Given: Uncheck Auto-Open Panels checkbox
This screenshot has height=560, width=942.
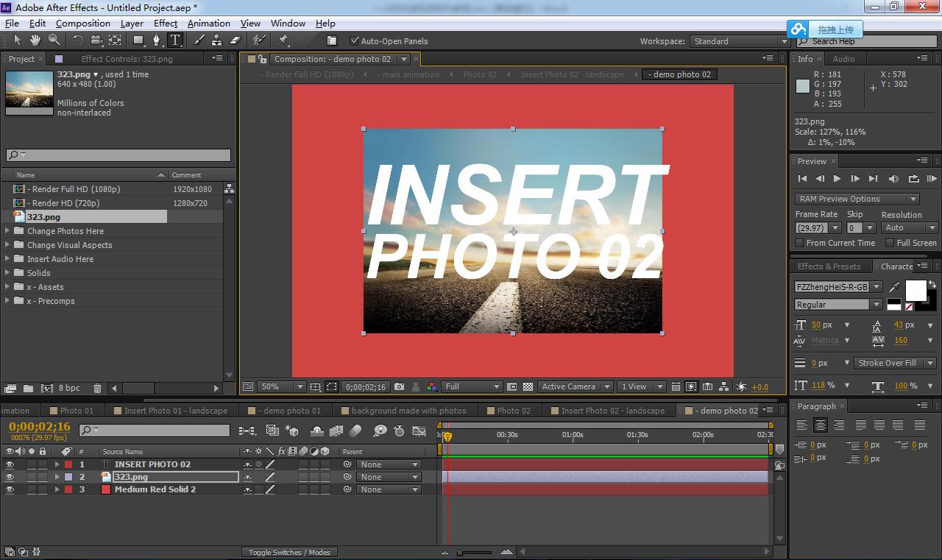Looking at the screenshot, I should (x=354, y=41).
